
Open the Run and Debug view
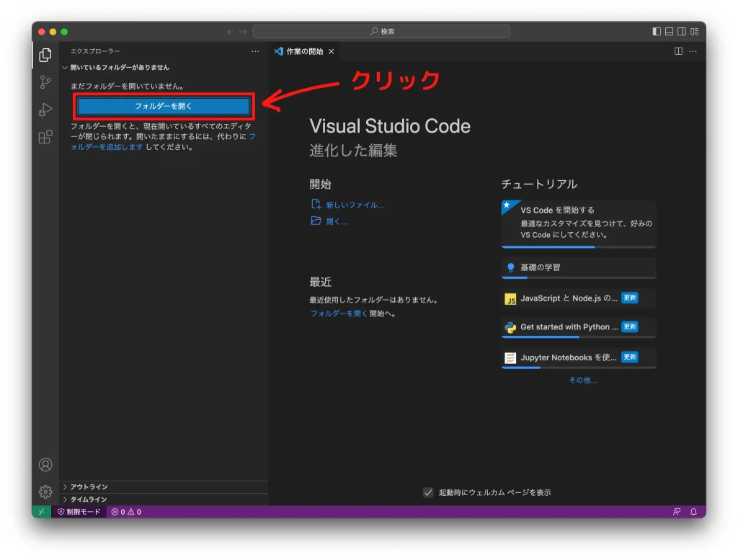(x=45, y=110)
